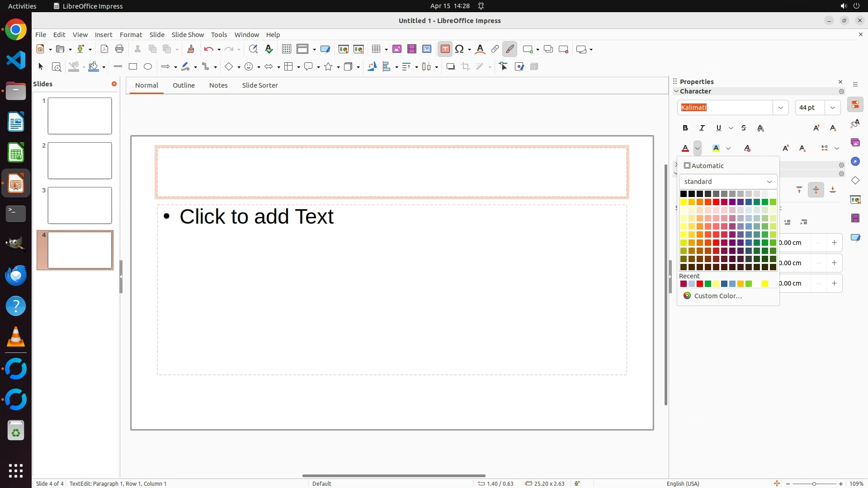Click the Toggle Shadow icon in toolbar
Screen dimensions: 868x488
(450, 67)
